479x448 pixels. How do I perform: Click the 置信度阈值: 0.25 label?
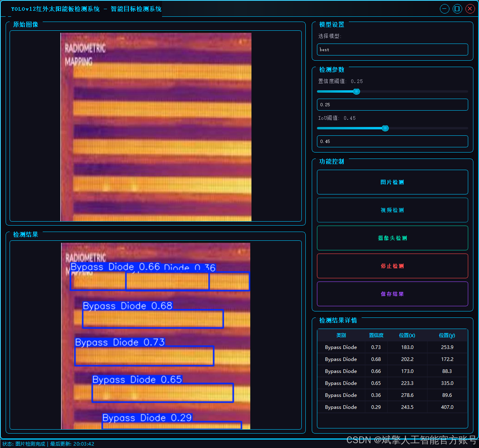point(340,81)
